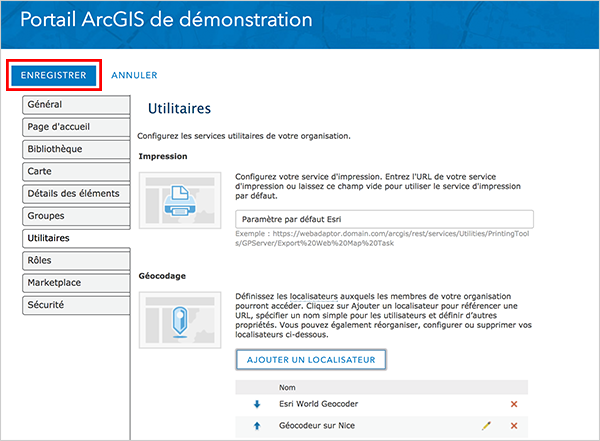Click the ENREGISTRER save button
The height and width of the screenshot is (441, 600).
[x=54, y=75]
